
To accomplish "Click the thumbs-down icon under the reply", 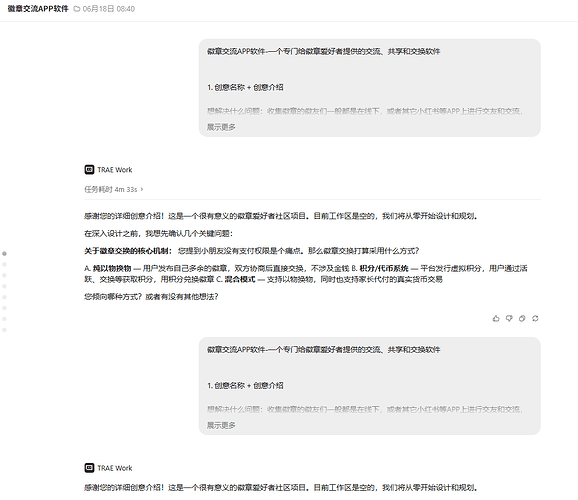I will (x=509, y=318).
